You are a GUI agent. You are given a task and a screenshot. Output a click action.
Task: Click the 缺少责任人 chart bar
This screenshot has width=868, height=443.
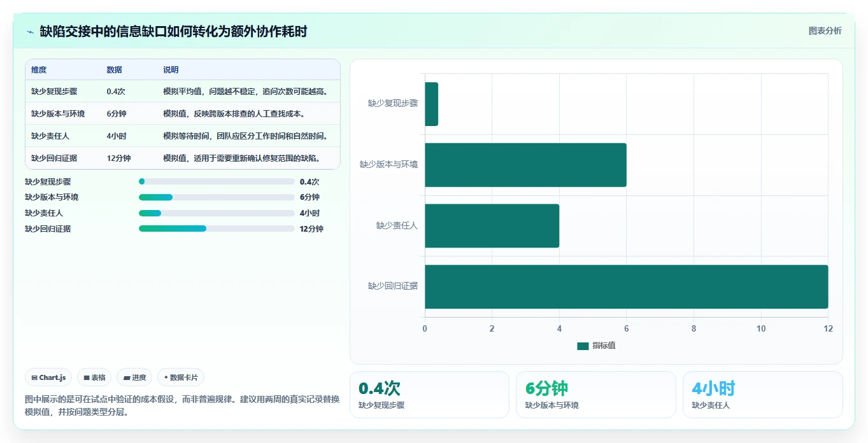492,226
